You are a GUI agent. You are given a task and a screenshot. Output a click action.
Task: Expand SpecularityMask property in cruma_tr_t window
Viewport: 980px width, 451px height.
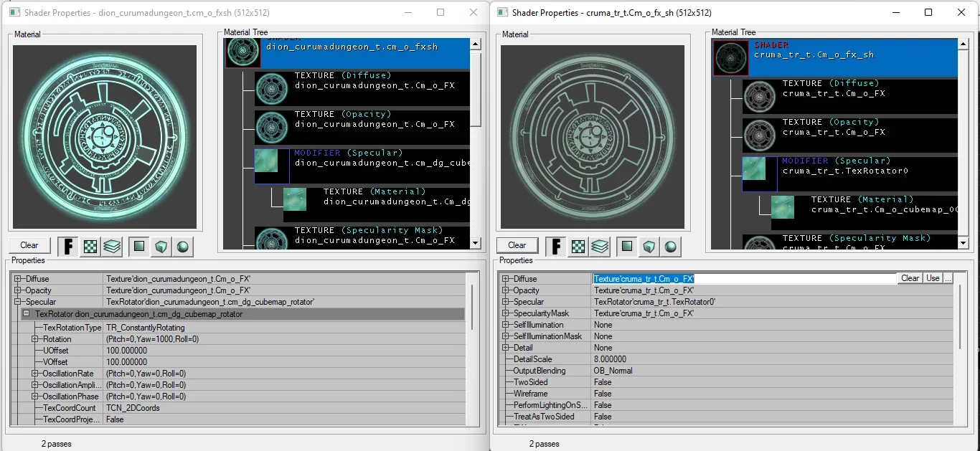[x=506, y=313]
